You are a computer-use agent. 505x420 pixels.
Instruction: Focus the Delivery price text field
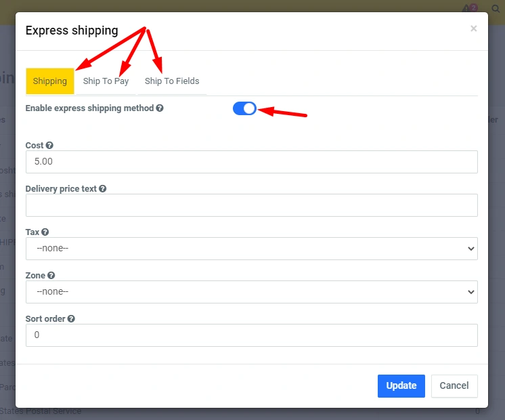point(251,205)
